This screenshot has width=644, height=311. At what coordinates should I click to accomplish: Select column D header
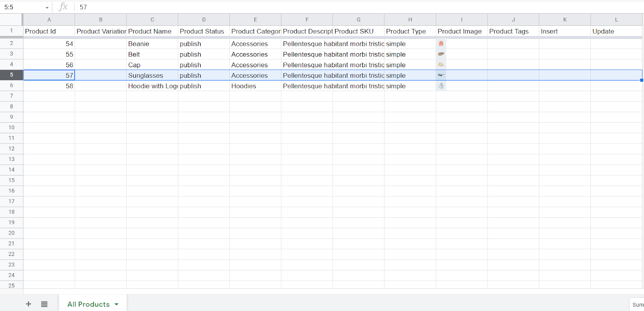coord(204,19)
